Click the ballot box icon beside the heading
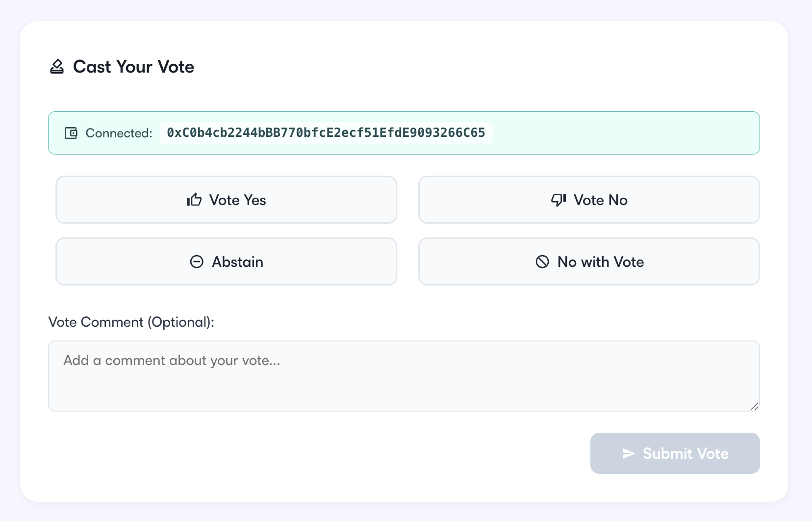Image resolution: width=812 pixels, height=521 pixels. [x=57, y=67]
